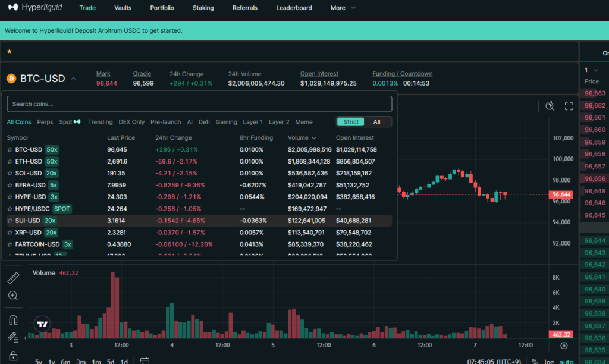Open the Vaults page
The width and height of the screenshot is (609, 364).
pyautogui.click(x=122, y=8)
